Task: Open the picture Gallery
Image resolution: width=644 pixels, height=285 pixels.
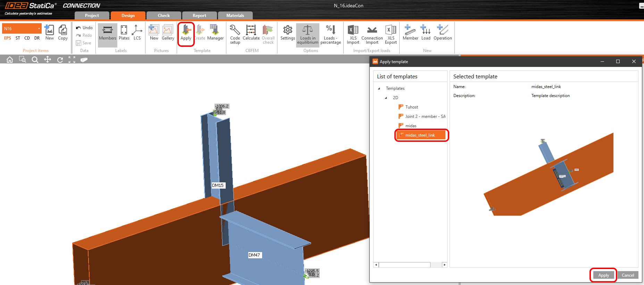Action: (168, 33)
